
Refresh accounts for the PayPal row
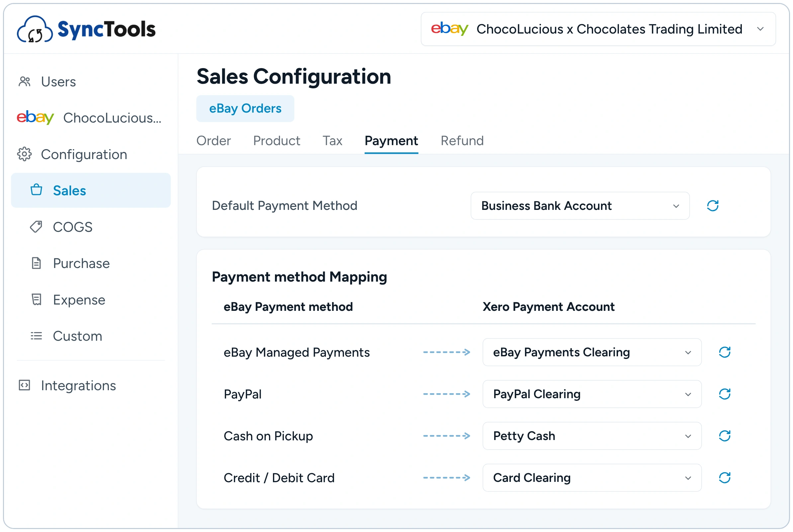725,394
